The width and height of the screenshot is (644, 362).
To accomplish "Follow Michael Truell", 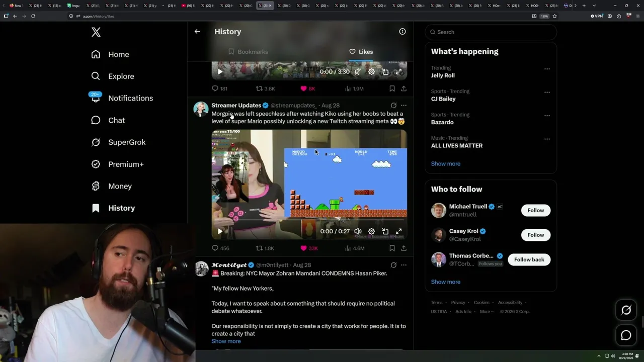I will click(x=536, y=210).
